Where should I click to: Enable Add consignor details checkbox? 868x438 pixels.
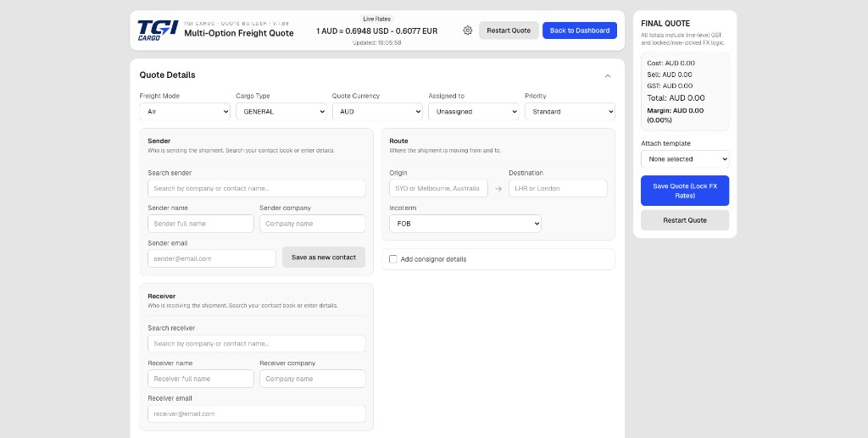[x=393, y=259]
